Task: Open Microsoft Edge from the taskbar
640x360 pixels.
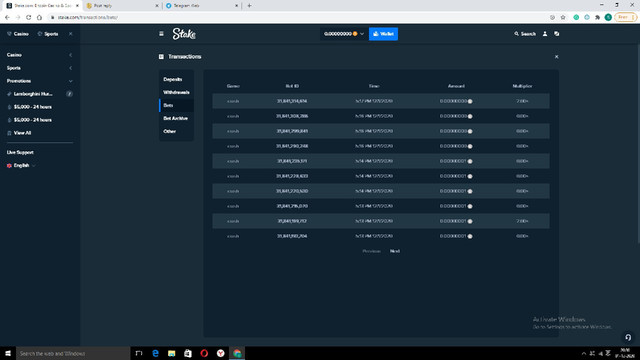Action: 155,353
